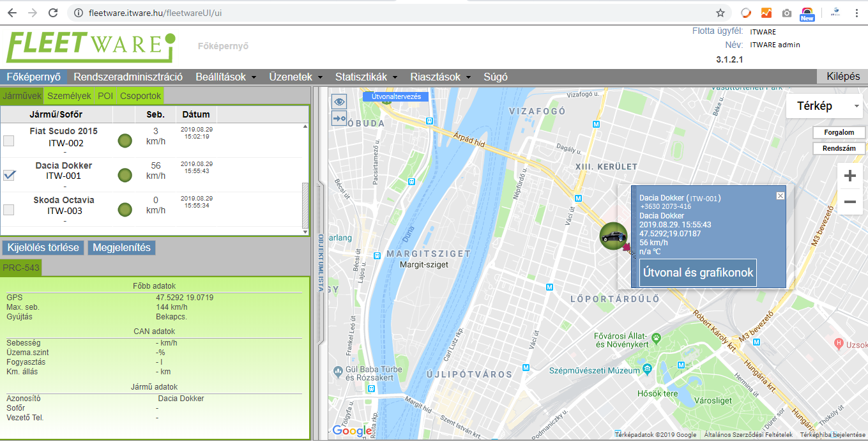This screenshot has height=442, width=868.
Task: Check the Fiat Scudo 2015 checkbox
Action: click(x=9, y=141)
